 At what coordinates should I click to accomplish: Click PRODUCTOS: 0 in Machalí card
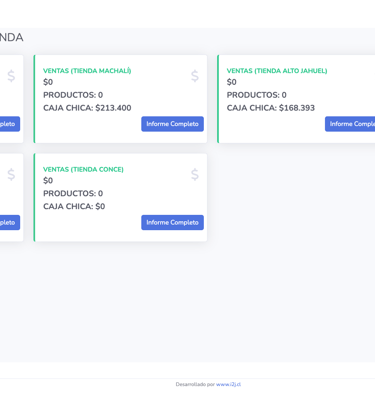pyautogui.click(x=73, y=95)
